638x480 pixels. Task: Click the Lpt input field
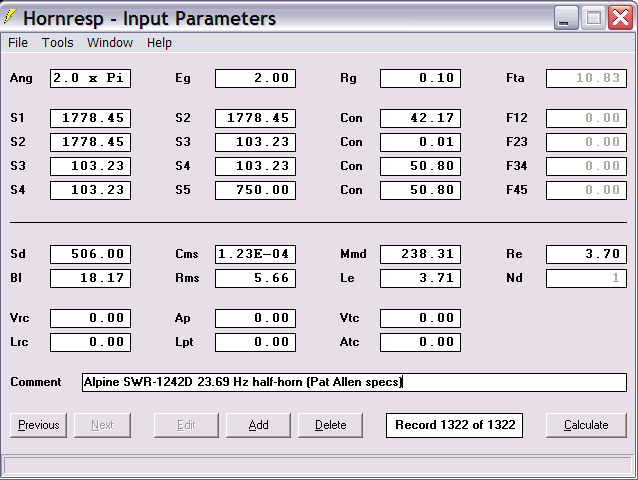point(256,342)
